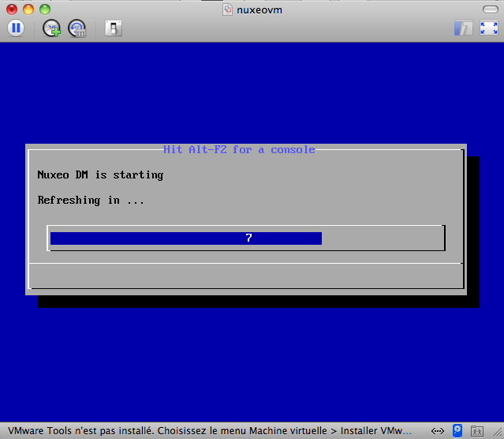Screen dimensions: 504x439
Task: Take a snapshot of the VM
Action: (x=51, y=28)
